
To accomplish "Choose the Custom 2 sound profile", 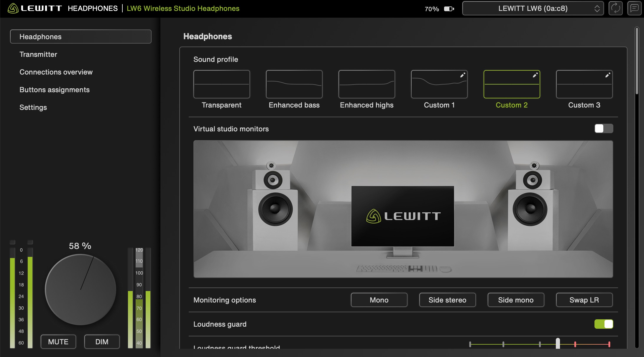I will [512, 84].
